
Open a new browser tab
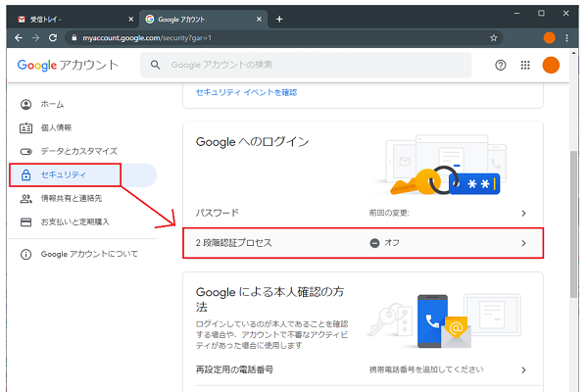pyautogui.click(x=279, y=19)
